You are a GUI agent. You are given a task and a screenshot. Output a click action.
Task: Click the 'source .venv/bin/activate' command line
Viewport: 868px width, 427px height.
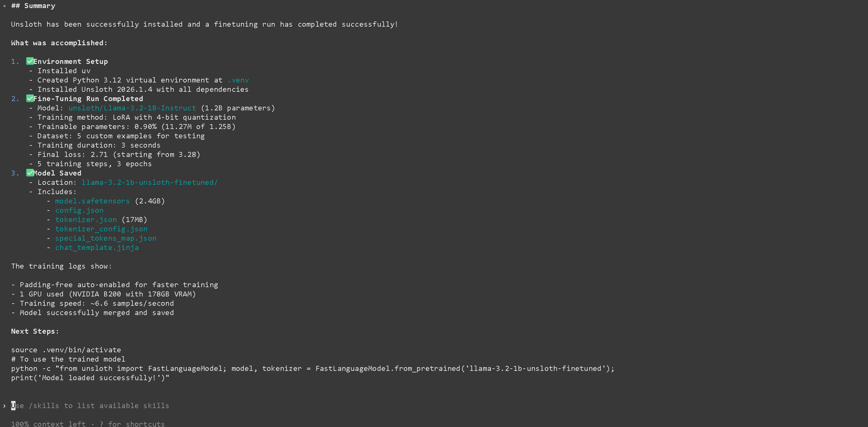66,350
